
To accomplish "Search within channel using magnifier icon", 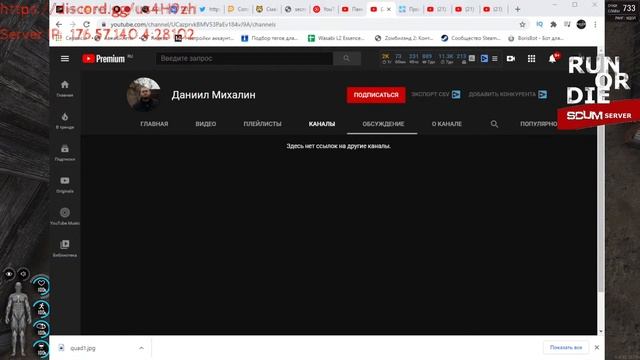I will [494, 124].
